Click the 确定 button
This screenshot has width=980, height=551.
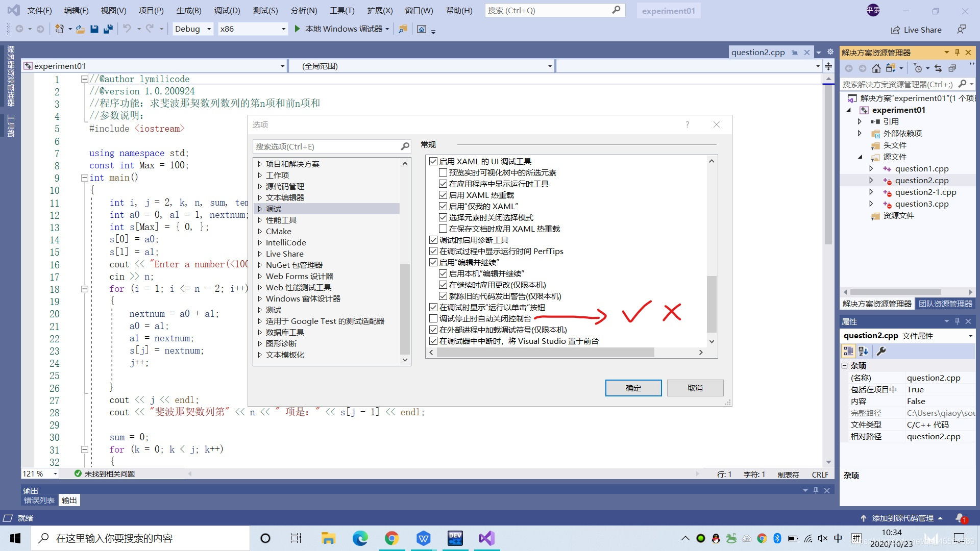(x=633, y=388)
